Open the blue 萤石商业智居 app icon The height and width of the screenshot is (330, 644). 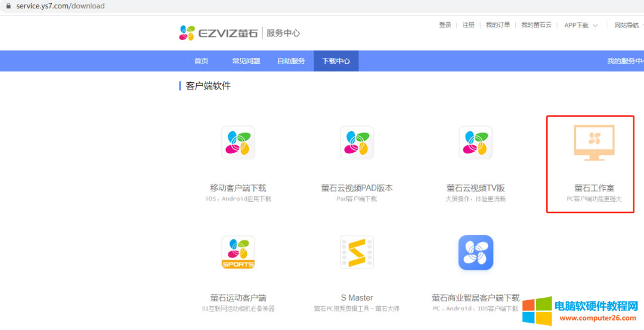pyautogui.click(x=476, y=252)
